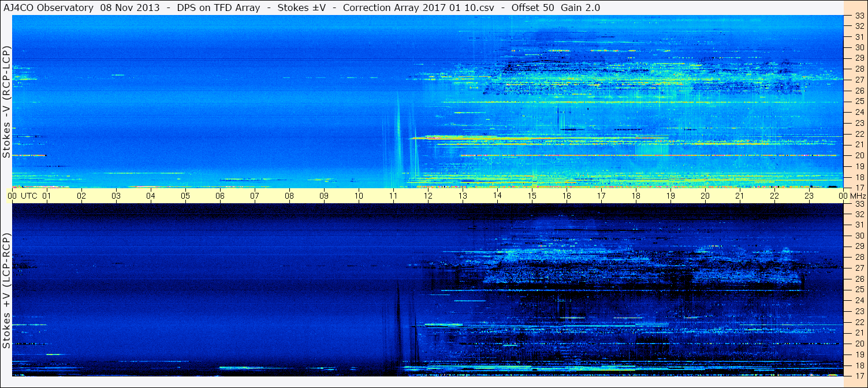Screen dimensions: 868x388
Task: Click the 33 MHz label of the upper spectrogram
Action: (x=859, y=16)
